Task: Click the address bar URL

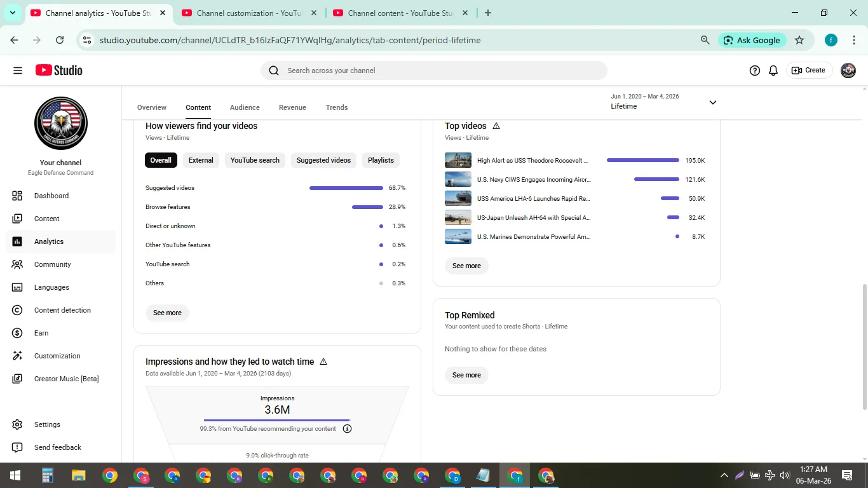Action: pyautogui.click(x=290, y=40)
